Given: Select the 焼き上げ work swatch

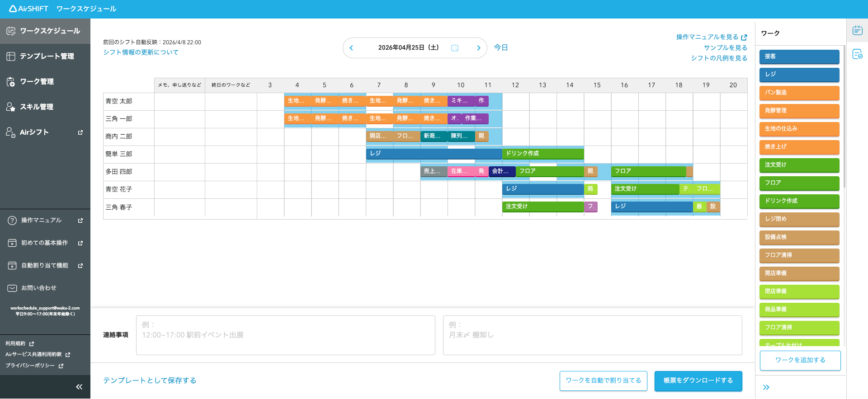Looking at the screenshot, I should (799, 147).
